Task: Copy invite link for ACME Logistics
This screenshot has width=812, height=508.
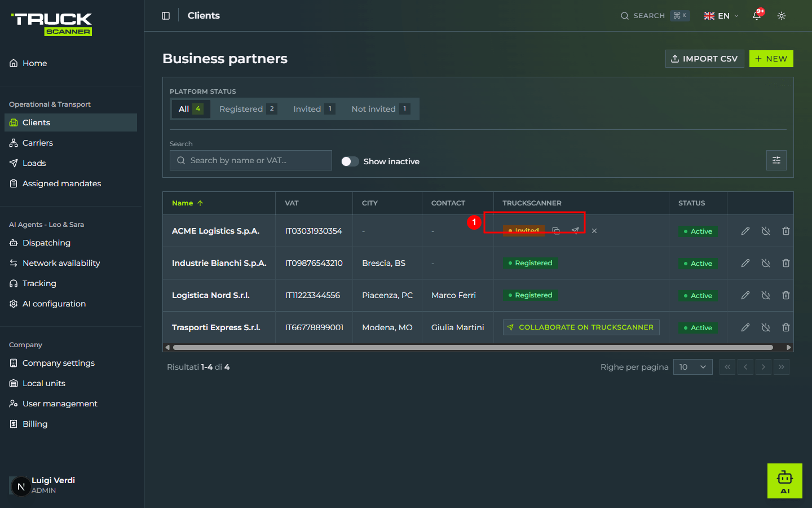Action: click(x=556, y=231)
